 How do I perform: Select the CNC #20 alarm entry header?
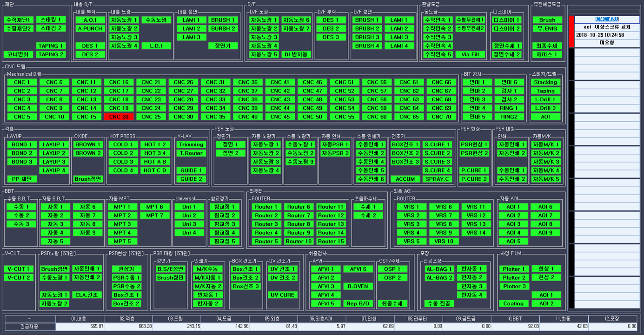pos(606,19)
